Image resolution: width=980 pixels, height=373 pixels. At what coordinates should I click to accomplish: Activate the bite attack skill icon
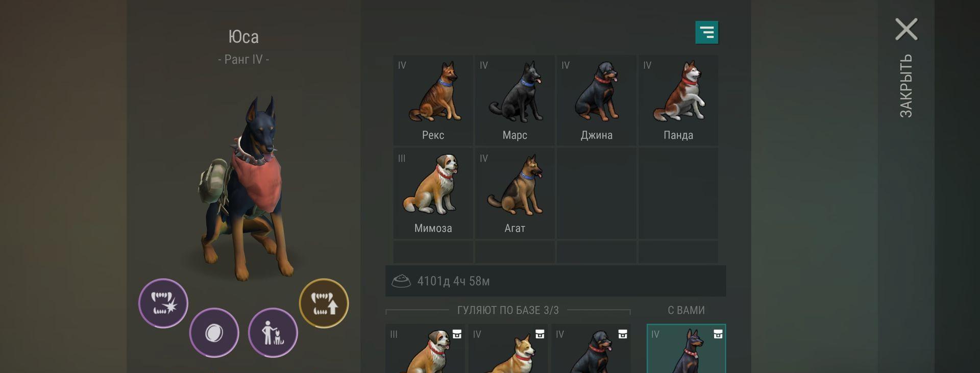pos(163,303)
